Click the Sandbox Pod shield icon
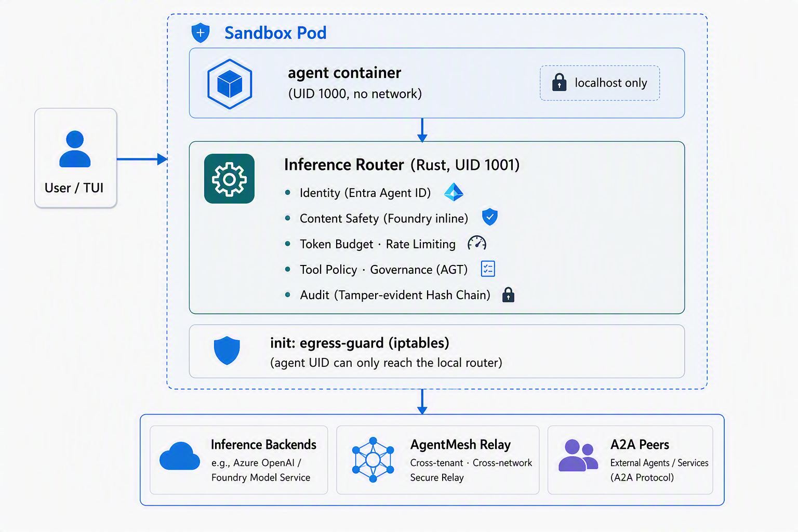This screenshot has width=798, height=532. tap(201, 33)
